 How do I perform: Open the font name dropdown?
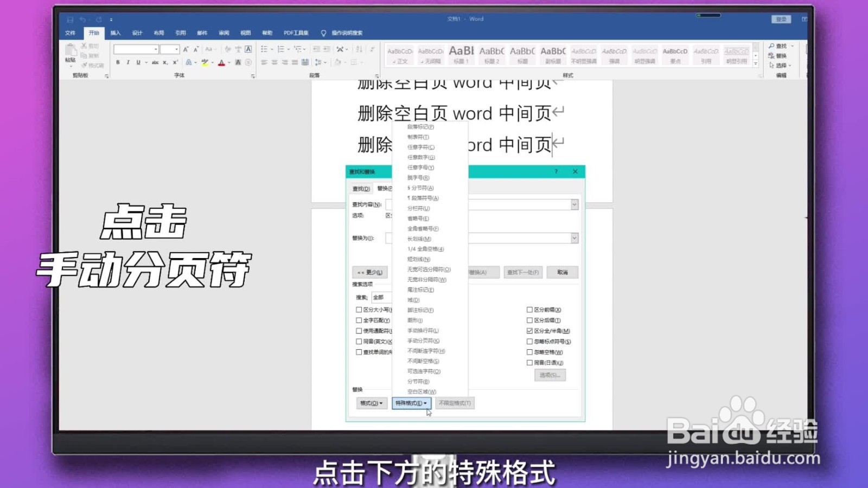coord(156,49)
